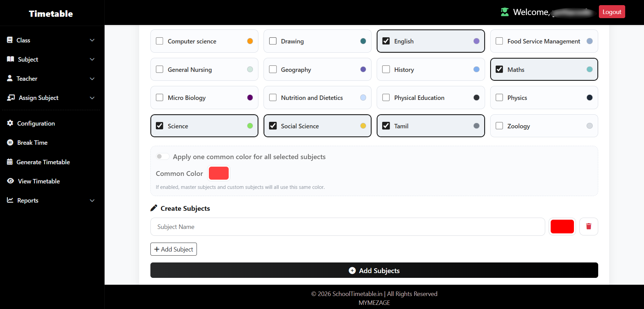Click the Create Subjects pencil icon
This screenshot has width=644, height=309.
pos(154,208)
